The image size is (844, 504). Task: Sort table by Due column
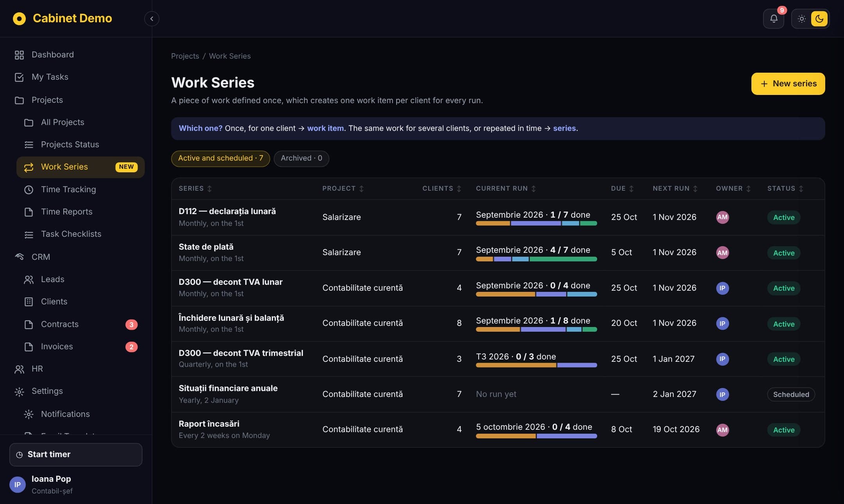point(622,188)
